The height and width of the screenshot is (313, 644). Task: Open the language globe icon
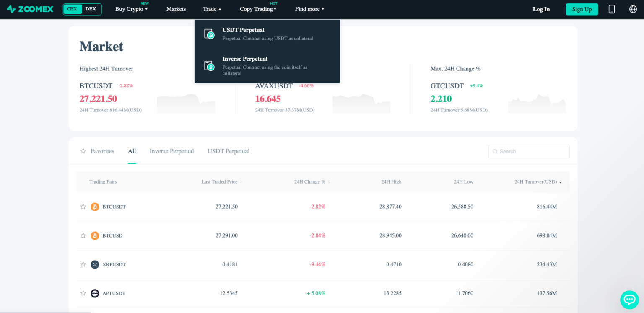tap(633, 9)
